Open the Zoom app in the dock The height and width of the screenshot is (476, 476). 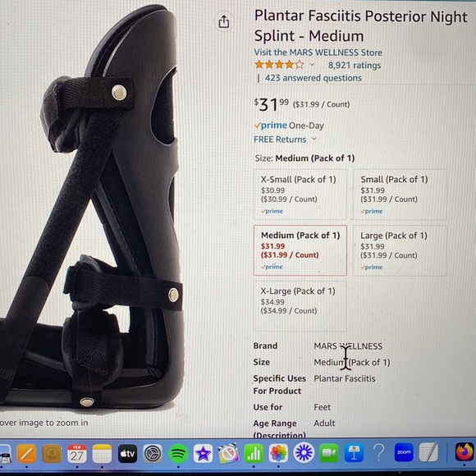point(404,453)
